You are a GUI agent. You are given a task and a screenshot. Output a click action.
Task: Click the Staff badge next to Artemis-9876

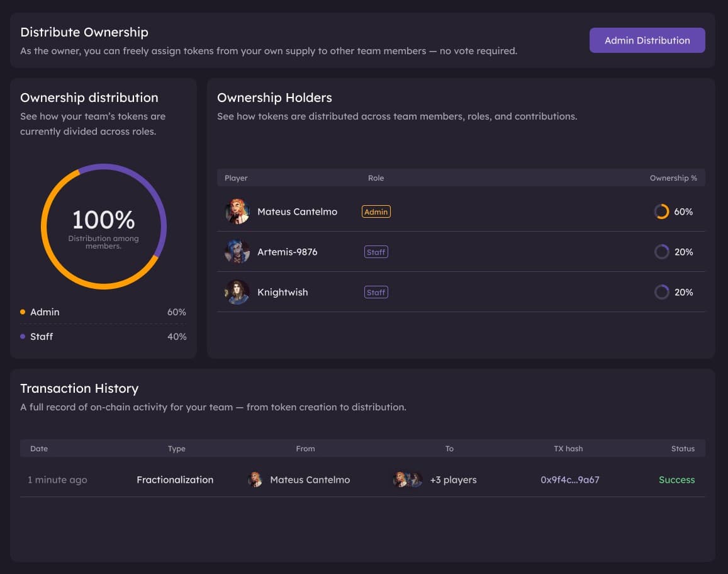click(x=376, y=252)
